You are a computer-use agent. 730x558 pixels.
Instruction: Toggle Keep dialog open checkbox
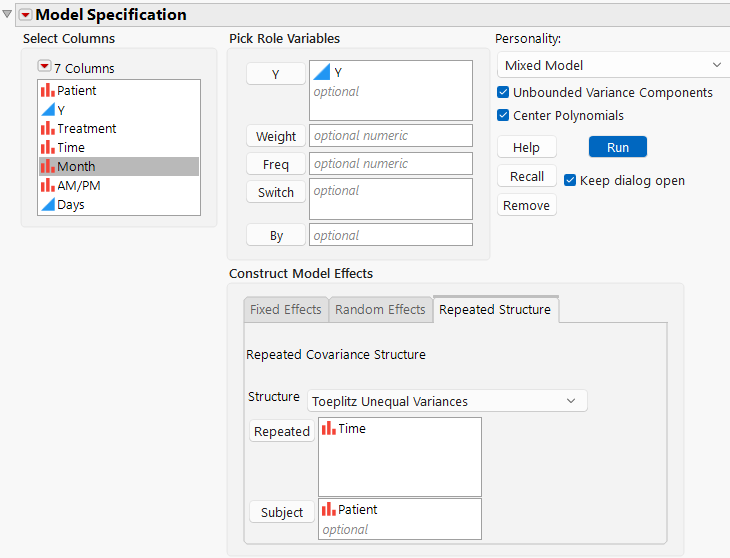[x=570, y=180]
